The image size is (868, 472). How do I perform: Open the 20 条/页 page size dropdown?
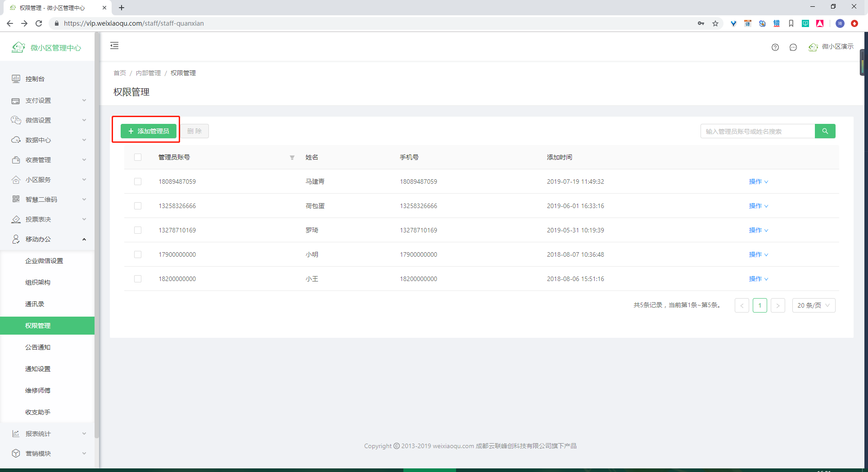pyautogui.click(x=814, y=305)
